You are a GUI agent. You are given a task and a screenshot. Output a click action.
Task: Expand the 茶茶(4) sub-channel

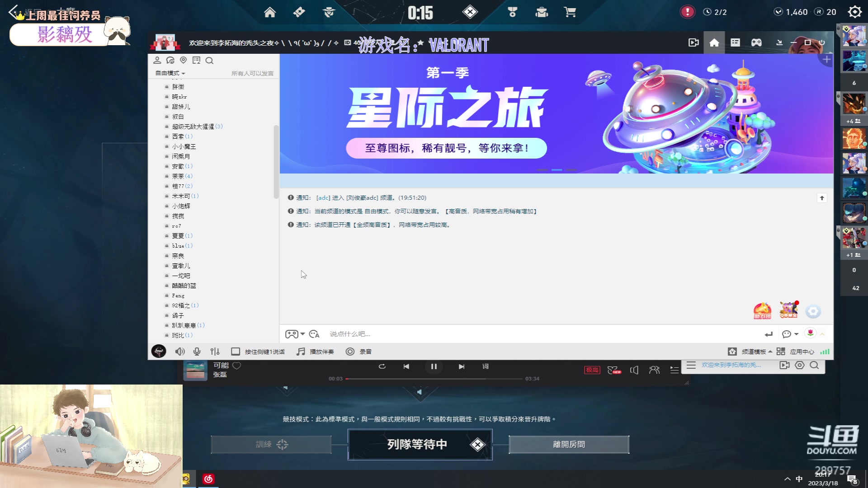[x=182, y=176]
